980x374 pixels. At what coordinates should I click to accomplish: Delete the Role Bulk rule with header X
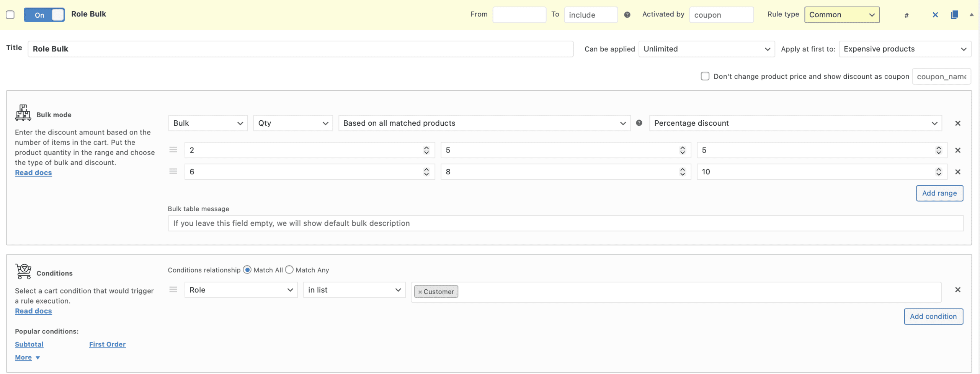tap(935, 15)
